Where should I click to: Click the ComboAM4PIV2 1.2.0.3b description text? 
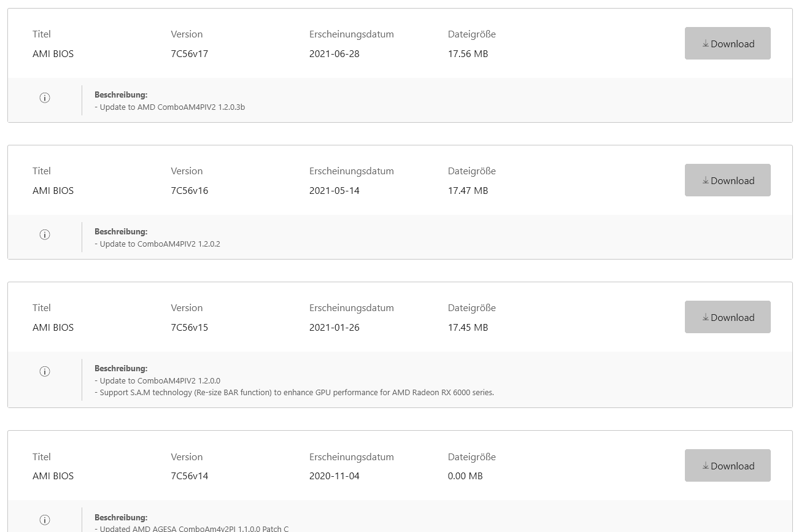(172, 107)
